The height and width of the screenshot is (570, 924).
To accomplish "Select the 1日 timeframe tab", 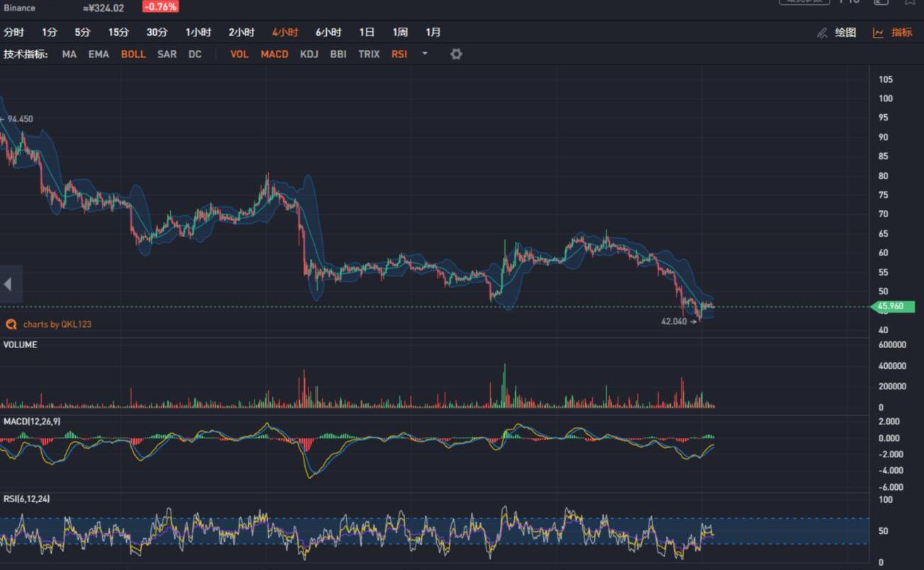I will [x=367, y=33].
